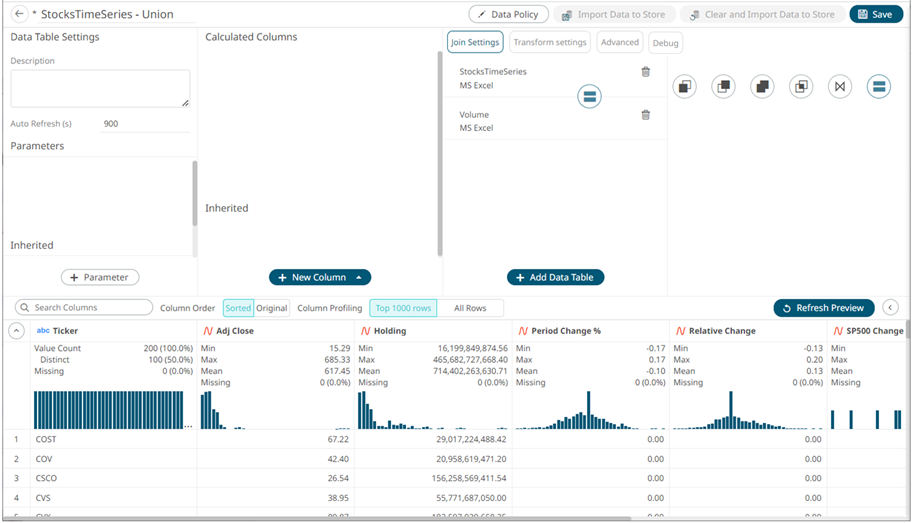Remove the Volume table with trash icon
Image resolution: width=913 pixels, height=523 pixels.
pos(645,115)
